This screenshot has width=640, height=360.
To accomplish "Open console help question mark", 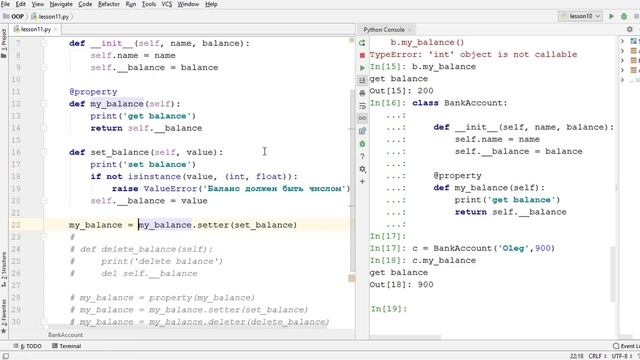I will point(362,156).
